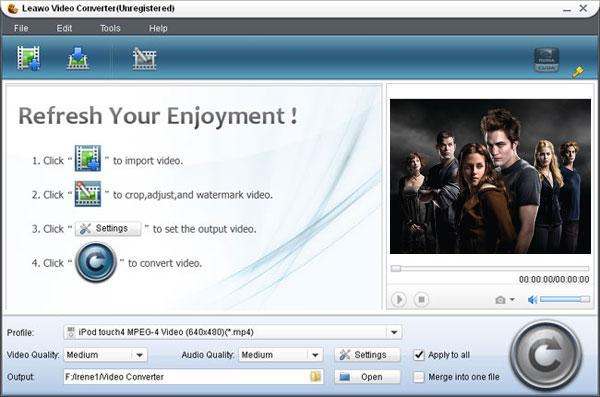Image resolution: width=600 pixels, height=397 pixels.
Task: Play the preview video
Action: coord(399,299)
